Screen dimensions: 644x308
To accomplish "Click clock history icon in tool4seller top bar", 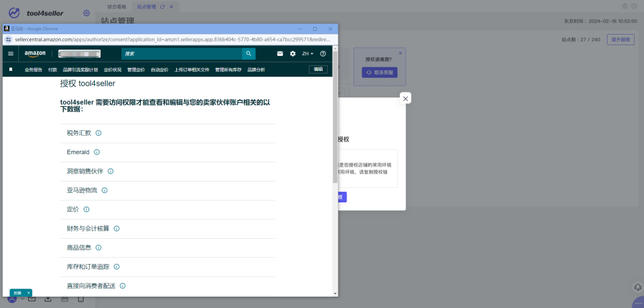I will click(x=634, y=6).
